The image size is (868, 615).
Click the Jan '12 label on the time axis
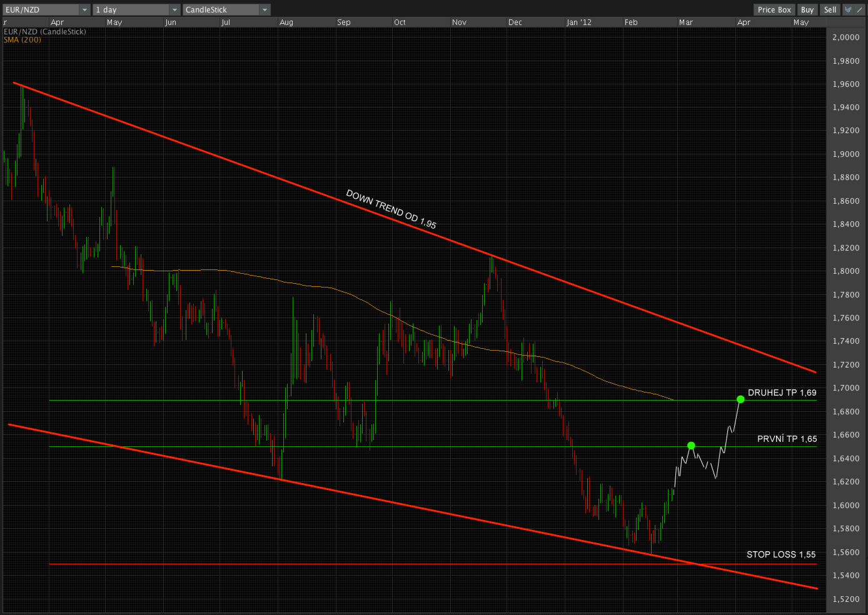pos(579,22)
